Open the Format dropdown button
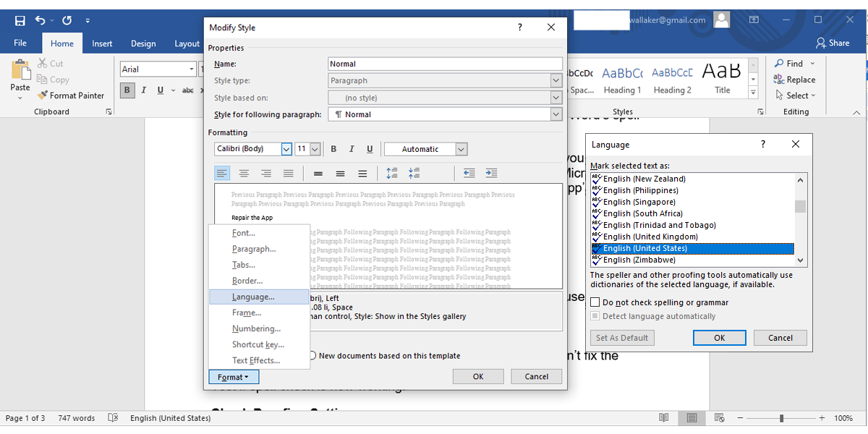Screen dimensions: 868x434 233,377
